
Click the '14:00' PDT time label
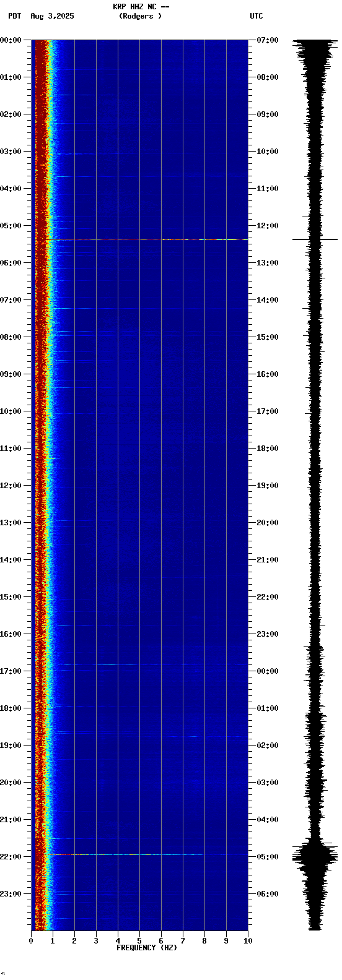tap(11, 560)
